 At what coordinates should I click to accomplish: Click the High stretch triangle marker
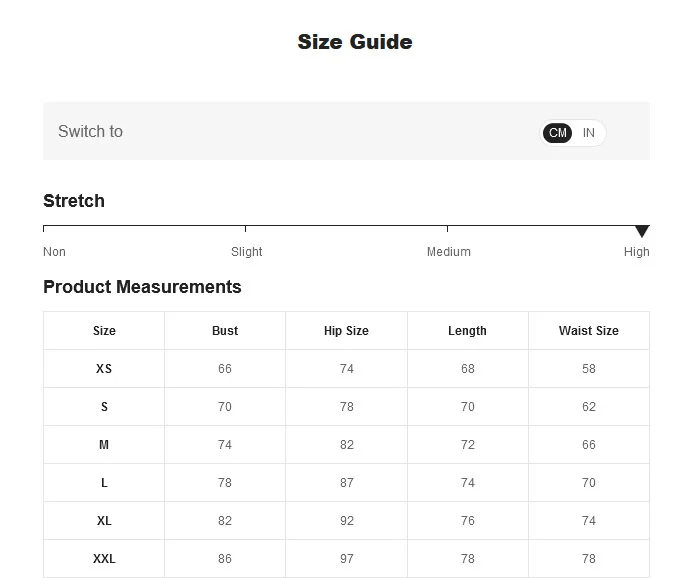[642, 231]
